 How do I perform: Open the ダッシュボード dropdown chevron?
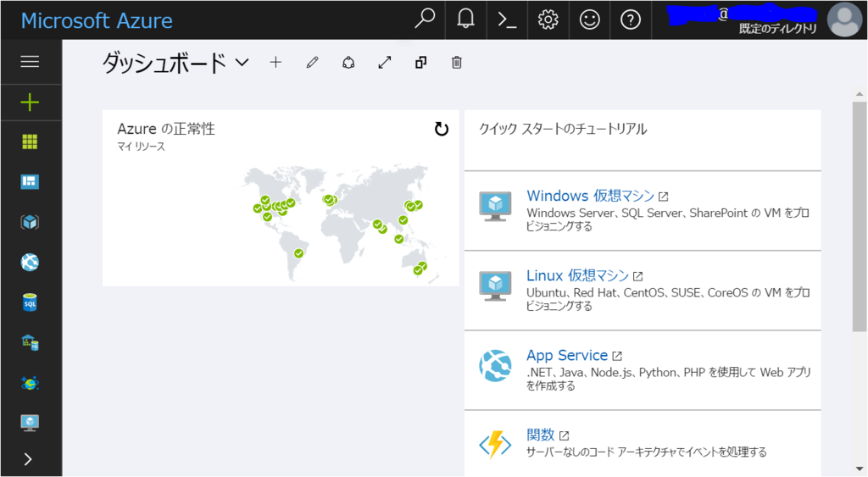point(242,63)
